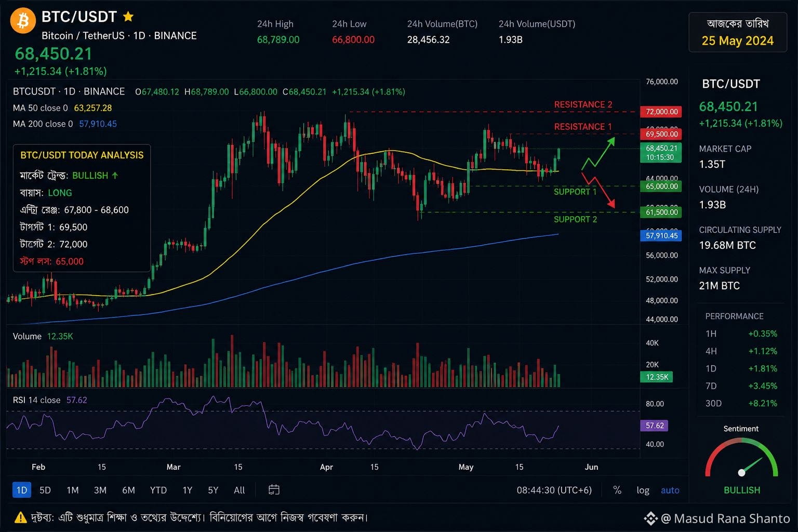Toggle percent scale mode
798x532 pixels.
[617, 490]
